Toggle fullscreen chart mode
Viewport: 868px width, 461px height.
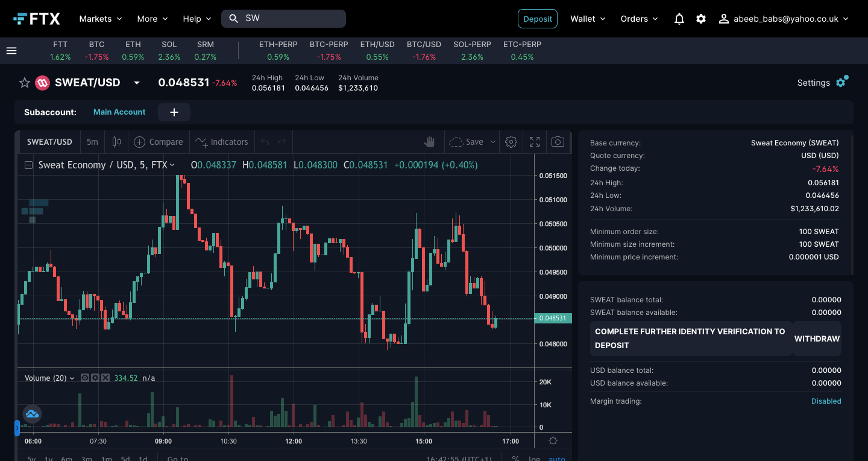coord(535,142)
